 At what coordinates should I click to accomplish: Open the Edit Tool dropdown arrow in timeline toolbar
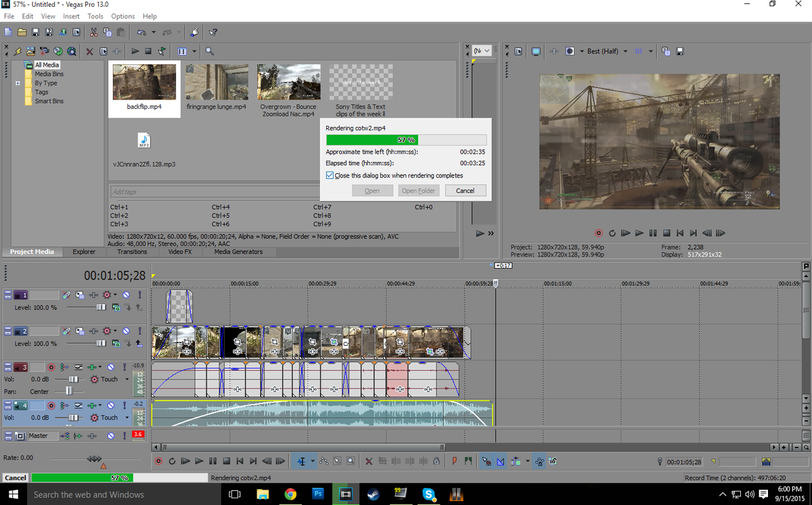(x=312, y=461)
